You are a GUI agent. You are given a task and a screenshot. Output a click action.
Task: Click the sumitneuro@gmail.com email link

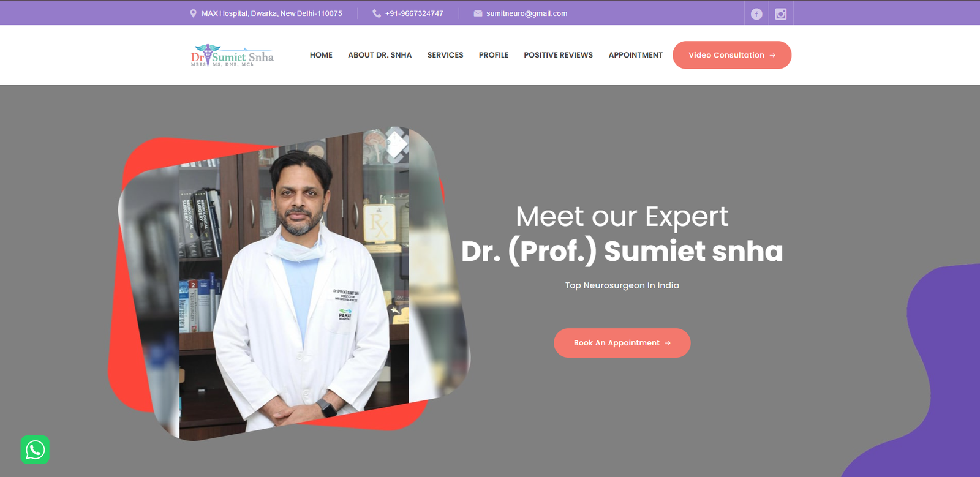tap(527, 13)
